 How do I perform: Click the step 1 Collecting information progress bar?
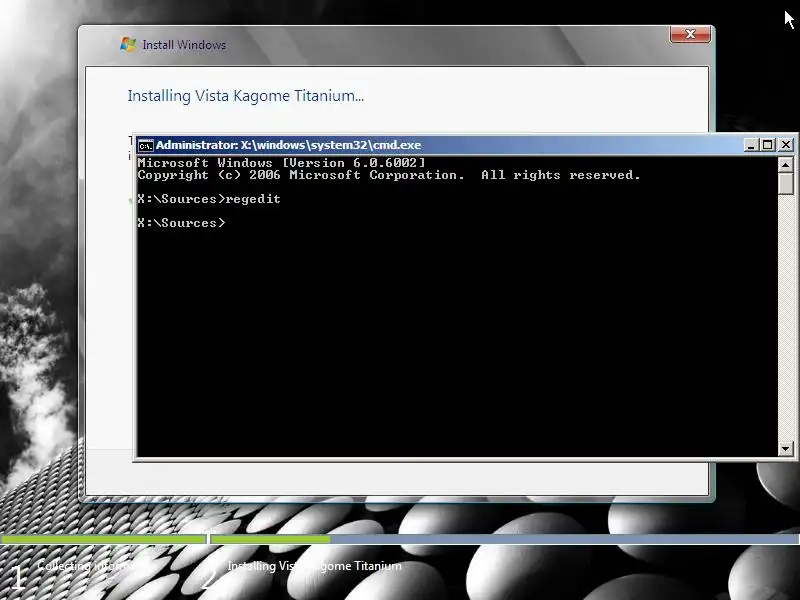click(103, 539)
